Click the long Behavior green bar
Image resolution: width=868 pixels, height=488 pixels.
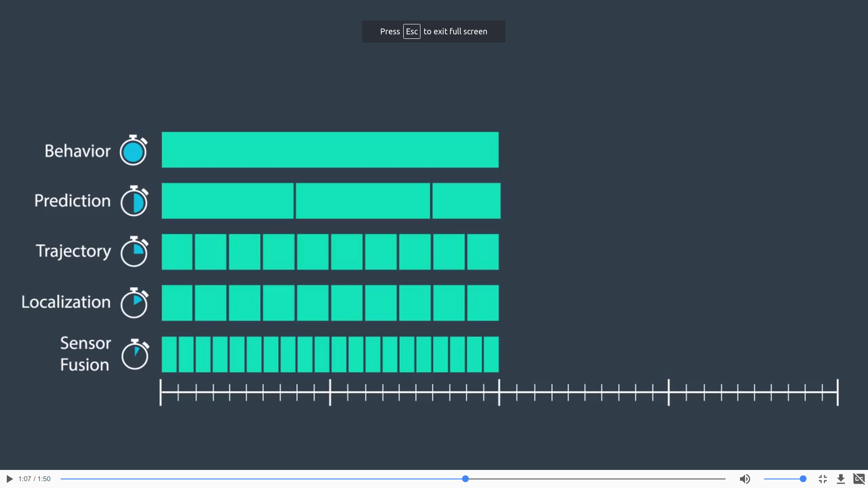330,150
